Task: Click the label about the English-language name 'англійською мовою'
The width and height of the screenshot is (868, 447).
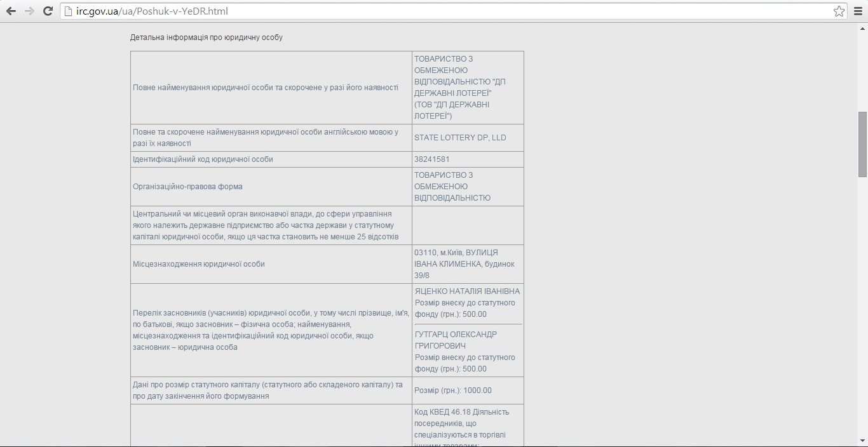Action: coord(266,138)
